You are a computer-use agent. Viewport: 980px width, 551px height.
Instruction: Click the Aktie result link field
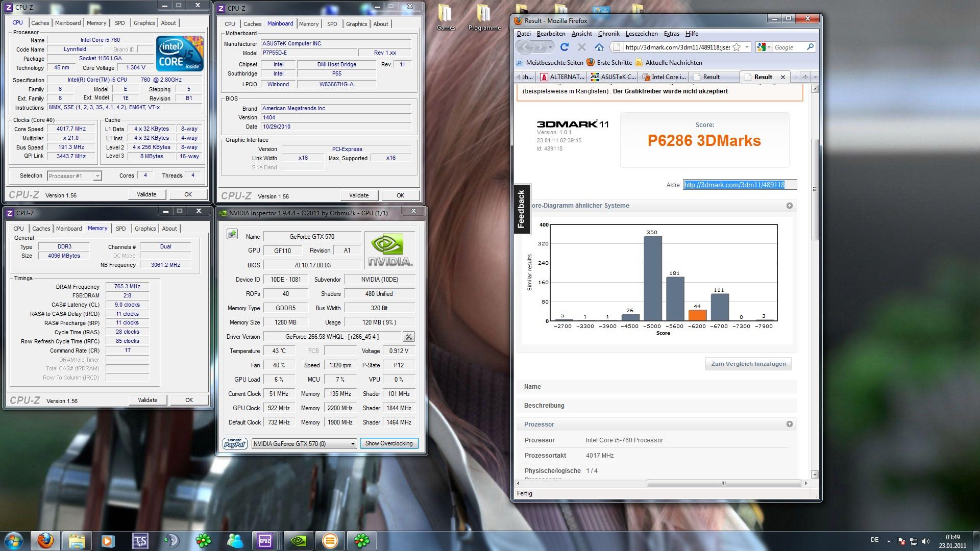(x=740, y=185)
